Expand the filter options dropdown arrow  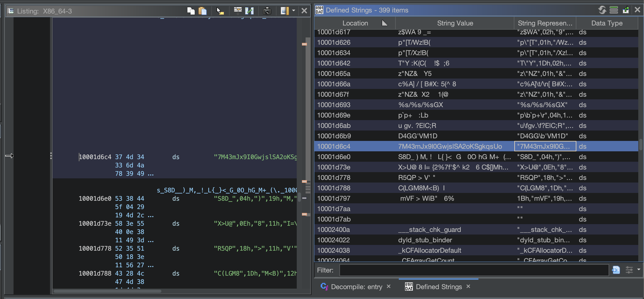coord(639,270)
